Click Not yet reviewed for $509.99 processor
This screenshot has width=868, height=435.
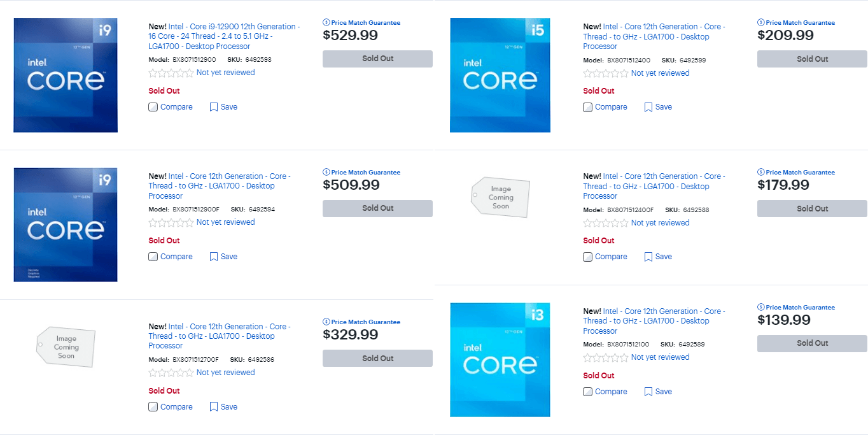tap(225, 222)
